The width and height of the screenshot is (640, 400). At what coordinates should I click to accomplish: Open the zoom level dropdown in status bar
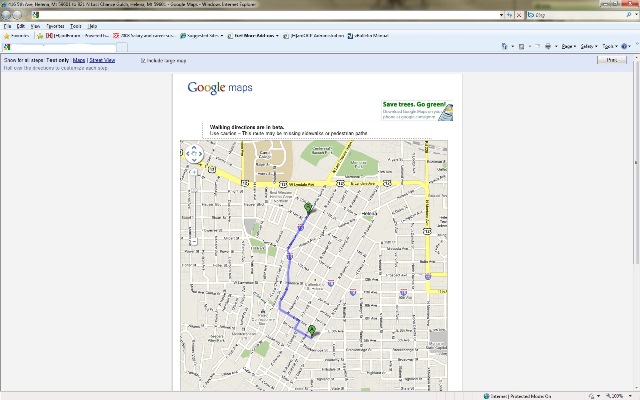pyautogui.click(x=632, y=396)
